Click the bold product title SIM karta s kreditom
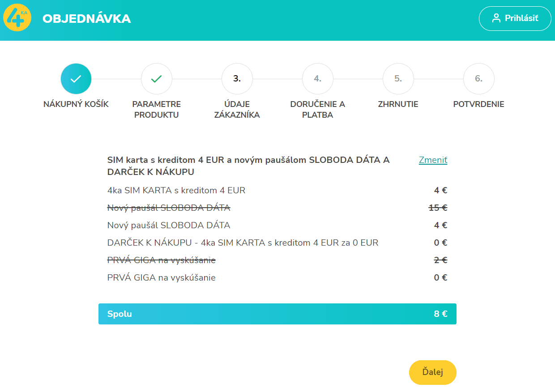This screenshot has height=392, width=555. (x=248, y=166)
